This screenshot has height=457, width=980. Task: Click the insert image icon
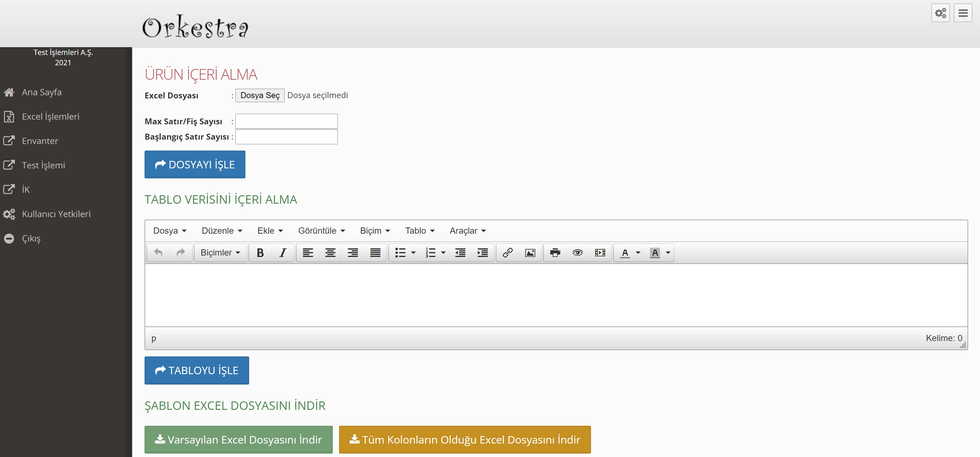[530, 253]
